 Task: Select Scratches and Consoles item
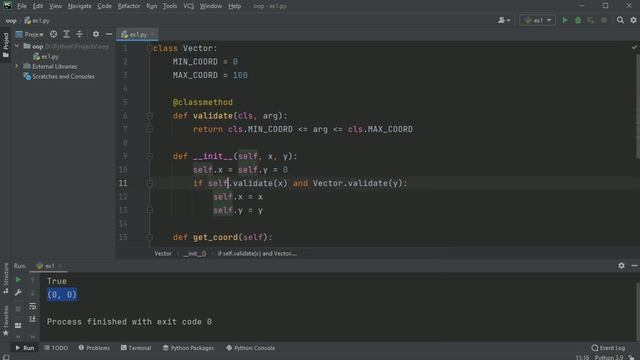pos(59,76)
